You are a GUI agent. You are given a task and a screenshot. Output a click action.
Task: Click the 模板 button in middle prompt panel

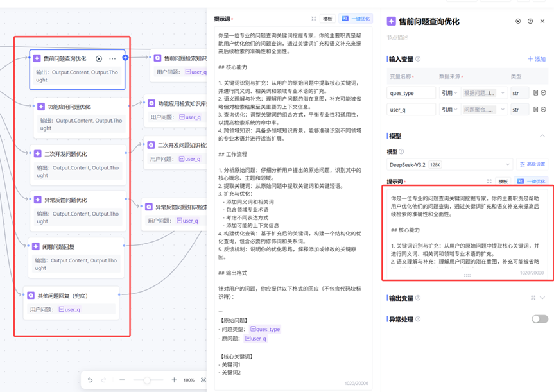(x=327, y=19)
